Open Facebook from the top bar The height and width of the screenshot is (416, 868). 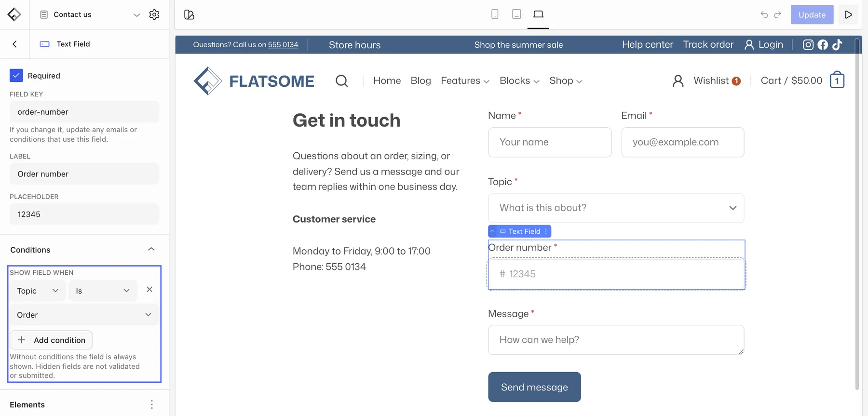(823, 45)
